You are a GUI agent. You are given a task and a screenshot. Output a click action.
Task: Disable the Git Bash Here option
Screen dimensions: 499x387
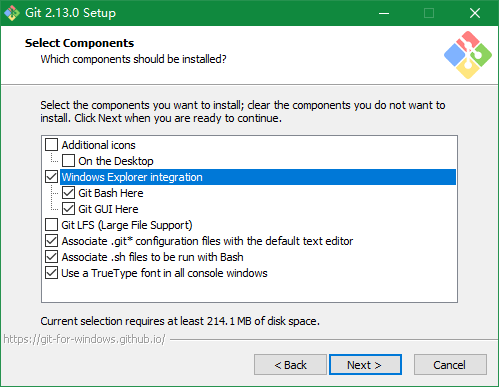(x=68, y=193)
